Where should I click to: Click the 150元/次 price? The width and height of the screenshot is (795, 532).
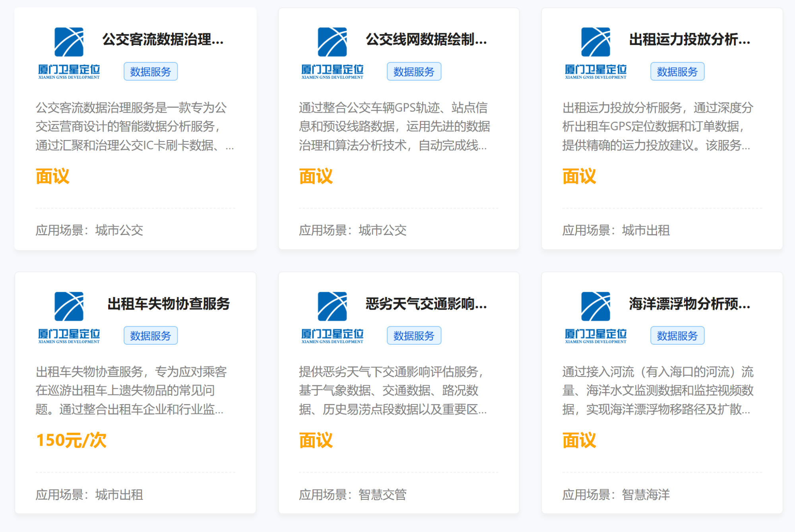[x=72, y=441]
